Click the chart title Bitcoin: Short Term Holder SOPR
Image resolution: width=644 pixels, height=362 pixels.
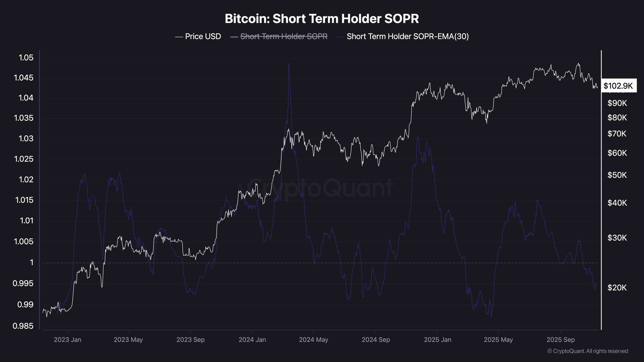pyautogui.click(x=322, y=19)
